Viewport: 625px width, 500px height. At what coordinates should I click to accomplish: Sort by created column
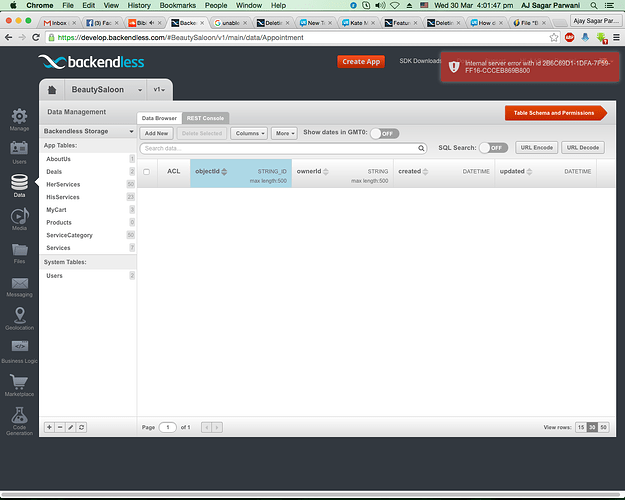(425, 171)
